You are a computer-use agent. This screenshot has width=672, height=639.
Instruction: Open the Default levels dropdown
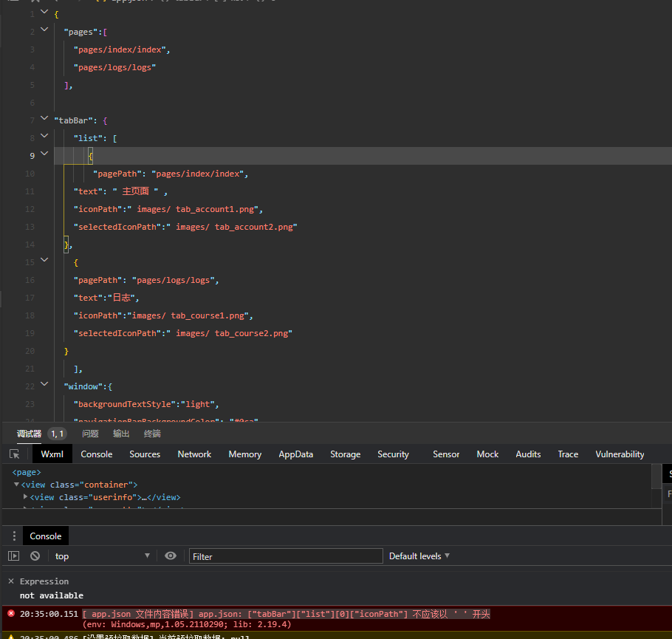click(x=419, y=556)
